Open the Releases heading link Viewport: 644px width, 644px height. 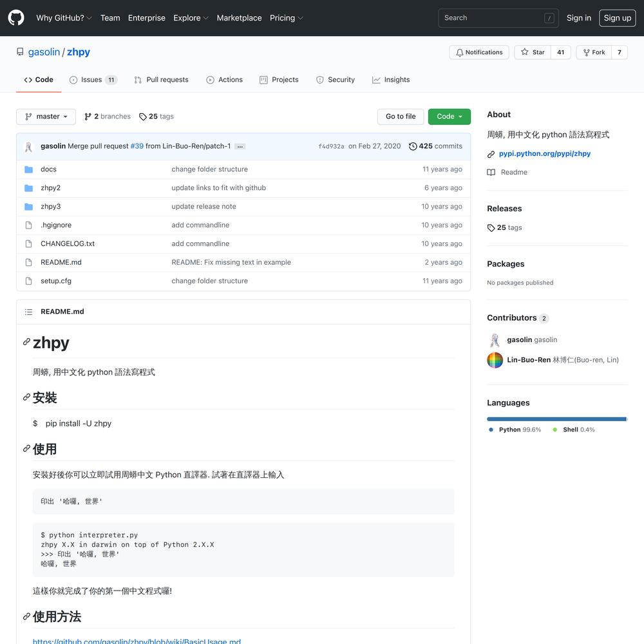pos(504,209)
